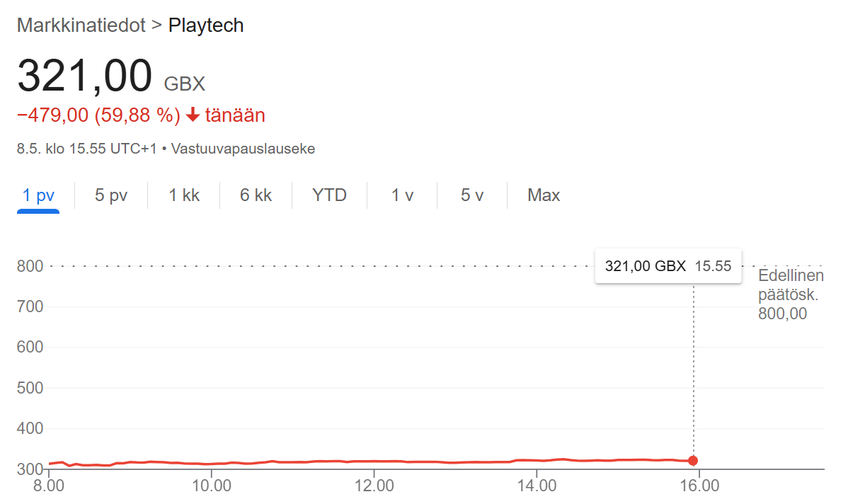This screenshot has height=504, width=848.
Task: Click the Playtech breadcrumb title
Action: coord(206,25)
